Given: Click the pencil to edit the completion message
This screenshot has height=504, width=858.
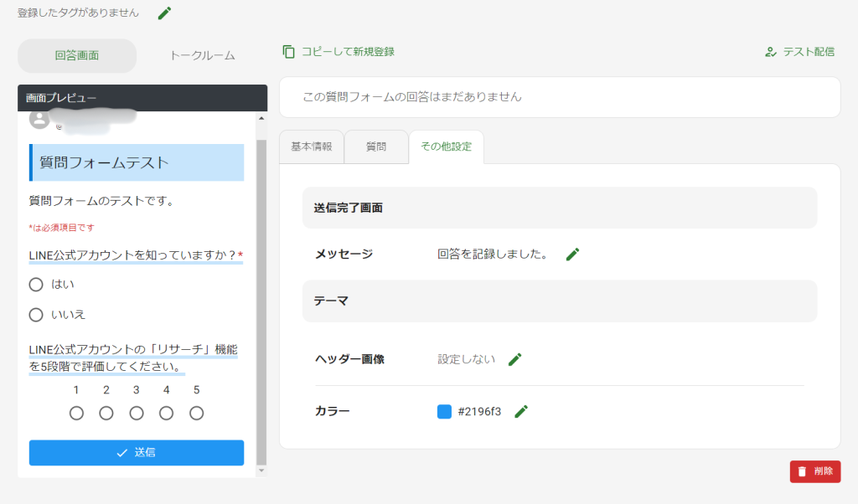Looking at the screenshot, I should tap(572, 254).
